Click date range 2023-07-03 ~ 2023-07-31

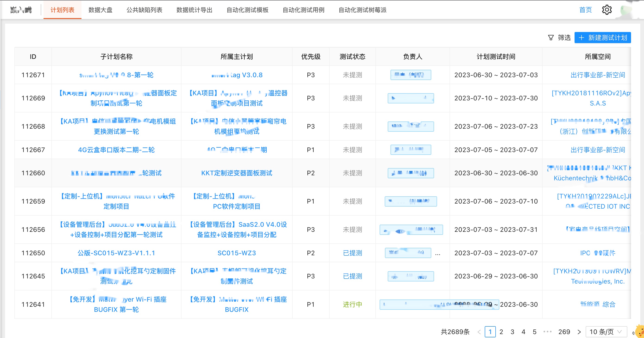tap(496, 230)
